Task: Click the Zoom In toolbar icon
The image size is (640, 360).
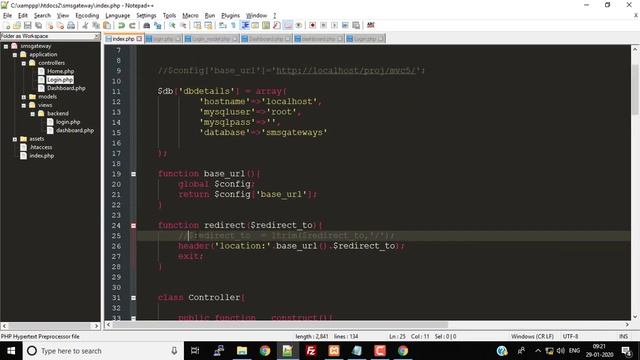Action: click(x=173, y=25)
